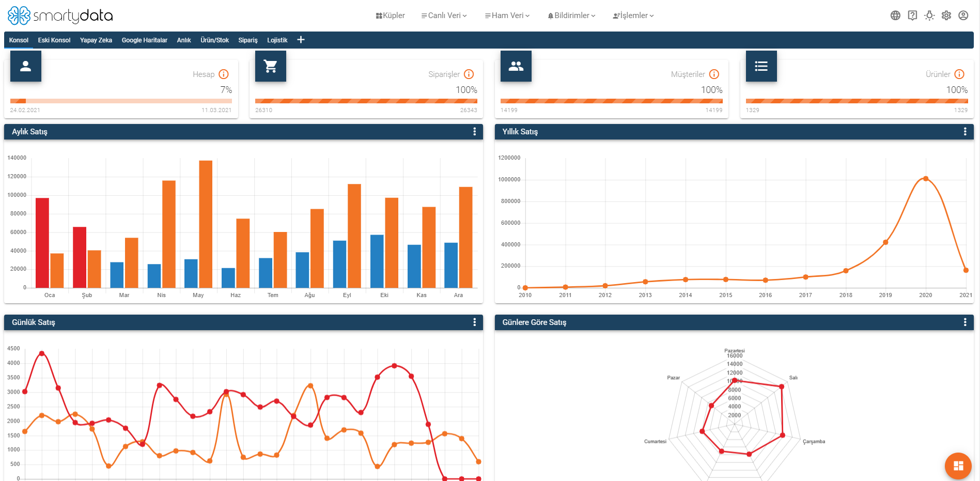Show info for Ürünler card
This screenshot has width=980, height=481.
click(x=959, y=74)
